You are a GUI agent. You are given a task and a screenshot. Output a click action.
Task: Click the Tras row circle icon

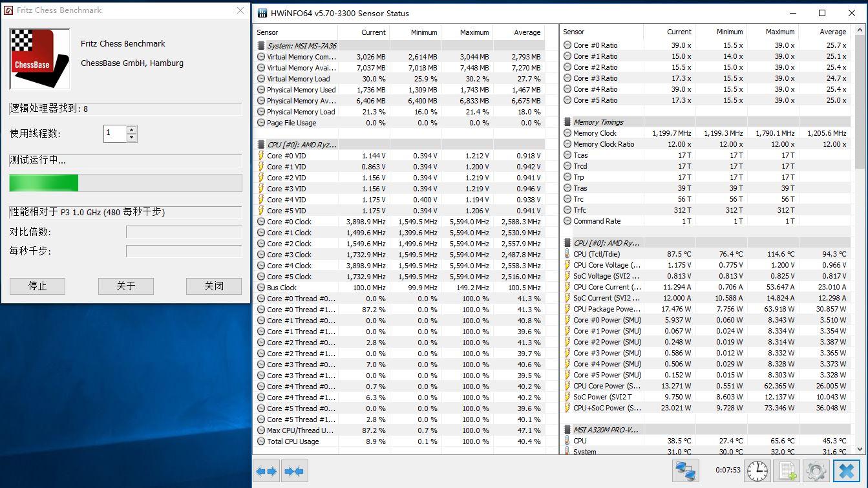tap(567, 188)
